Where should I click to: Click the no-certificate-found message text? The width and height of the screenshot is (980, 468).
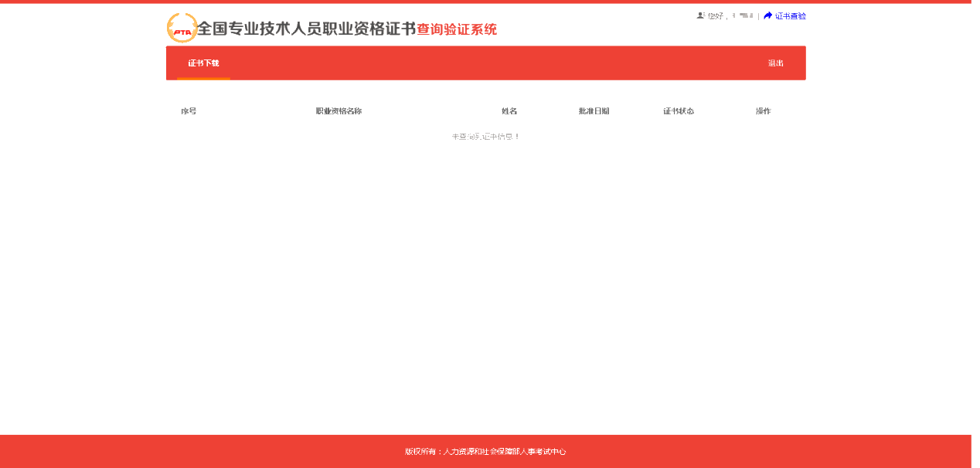(x=486, y=137)
